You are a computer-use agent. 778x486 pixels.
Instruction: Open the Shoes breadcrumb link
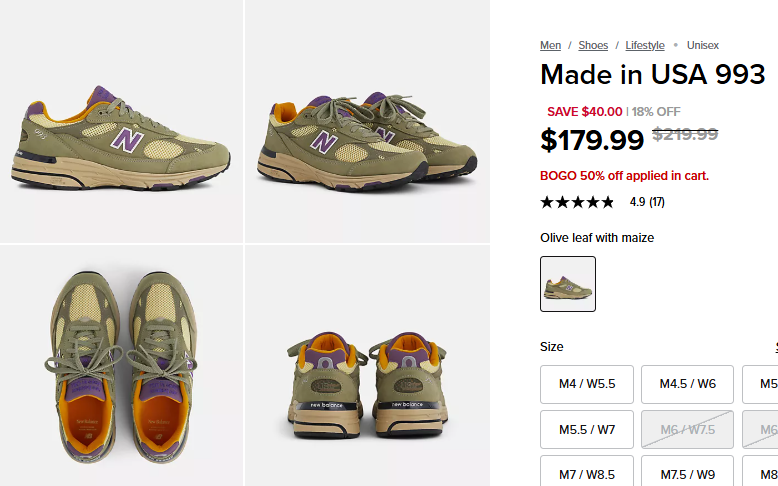pos(593,45)
